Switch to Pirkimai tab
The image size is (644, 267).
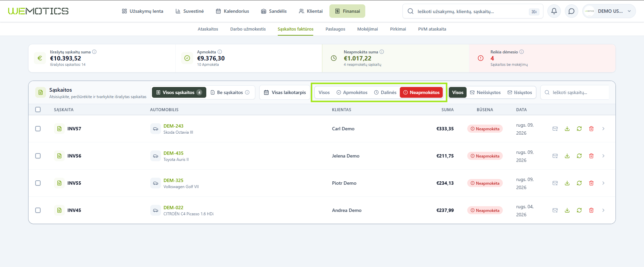(x=398, y=29)
